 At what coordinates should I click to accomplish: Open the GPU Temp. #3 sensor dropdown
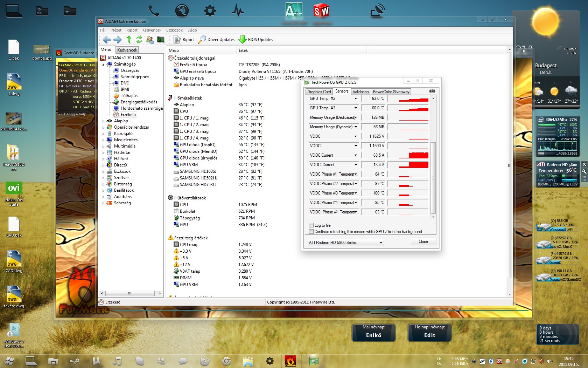[x=356, y=108]
